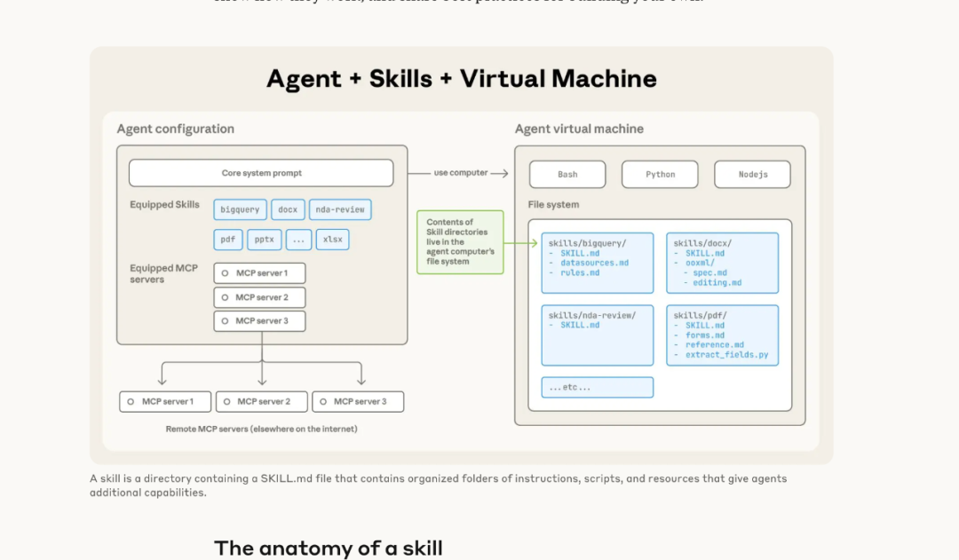
Task: Click the xlsx skill chip
Action: pos(332,239)
